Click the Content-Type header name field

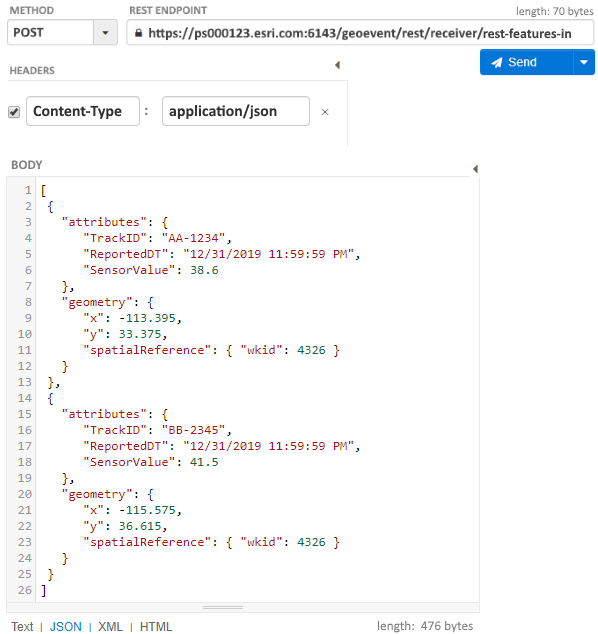(x=83, y=111)
